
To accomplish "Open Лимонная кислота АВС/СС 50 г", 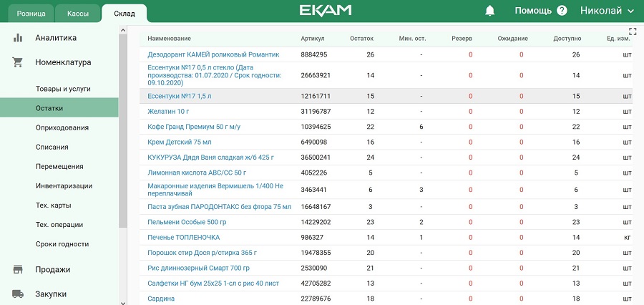I will (x=197, y=173).
